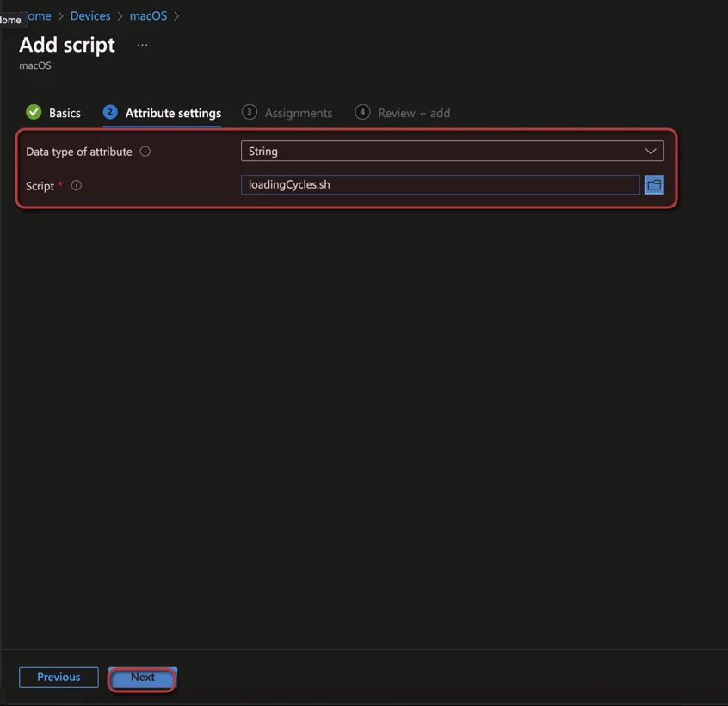Click the Script field label

click(40, 186)
